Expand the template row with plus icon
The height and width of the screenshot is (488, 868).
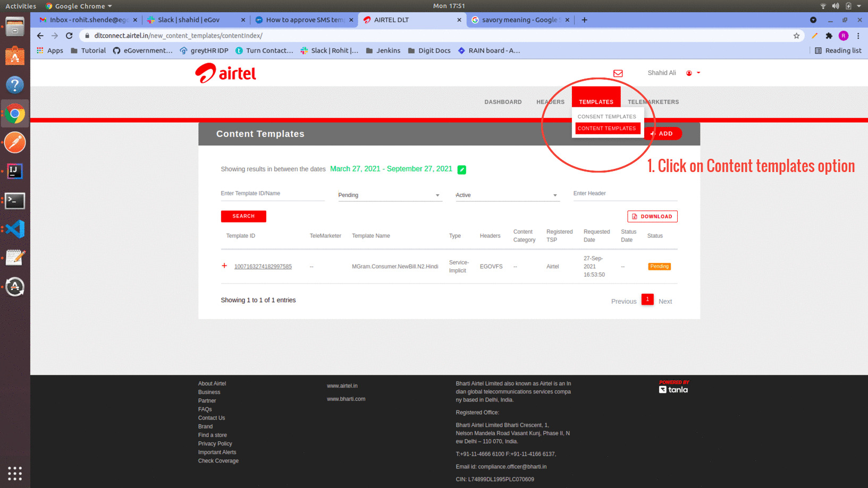(224, 266)
